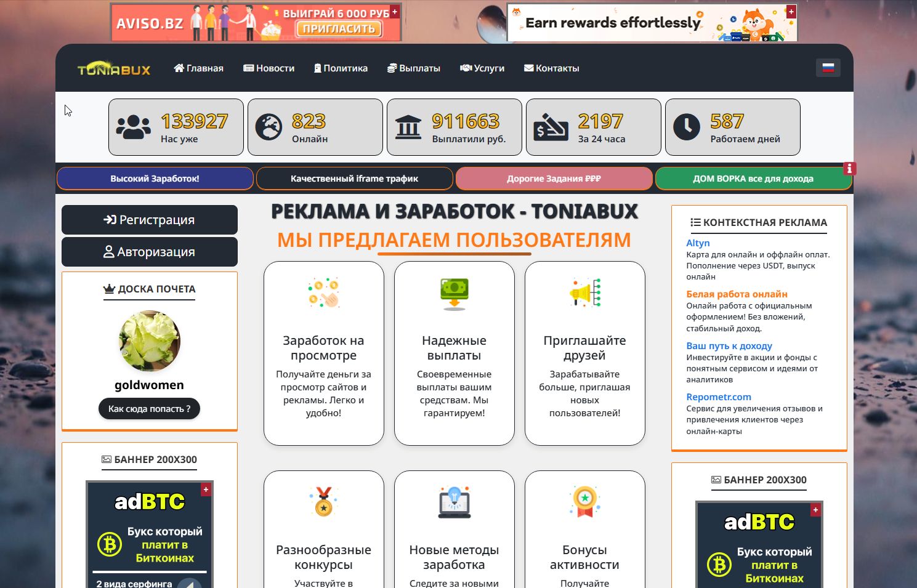This screenshot has height=588, width=917.
Task: Click the list icon by КОНТЕКСТНАЯ РЕКЛАМА
Action: pyautogui.click(x=695, y=222)
